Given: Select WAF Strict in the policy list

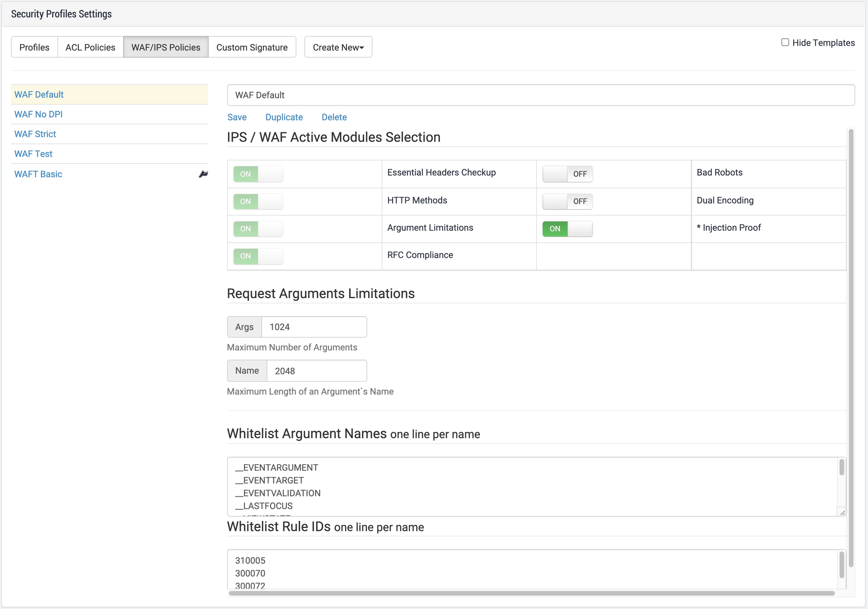Looking at the screenshot, I should (35, 134).
